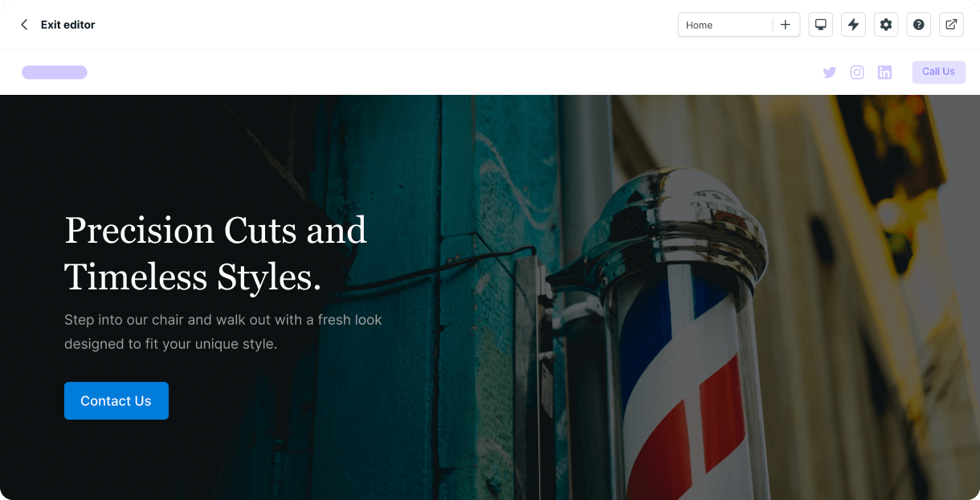
Task: Add a new page with plus icon
Action: pos(786,25)
